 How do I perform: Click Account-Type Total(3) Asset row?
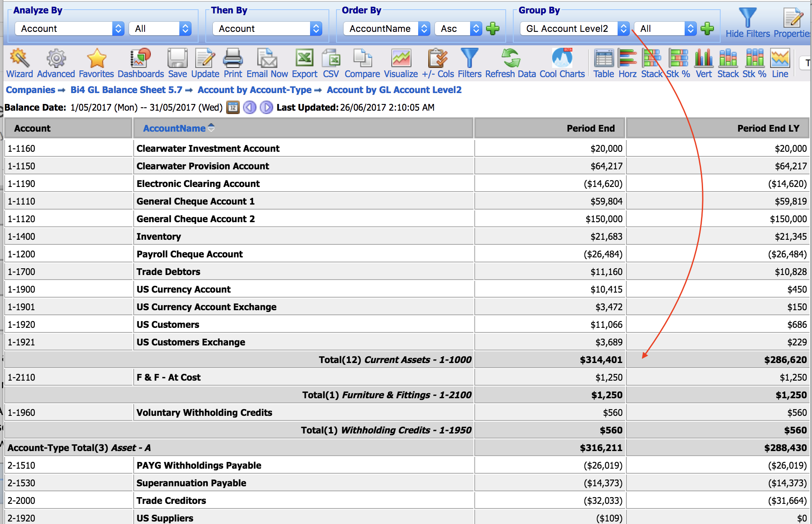pos(406,448)
